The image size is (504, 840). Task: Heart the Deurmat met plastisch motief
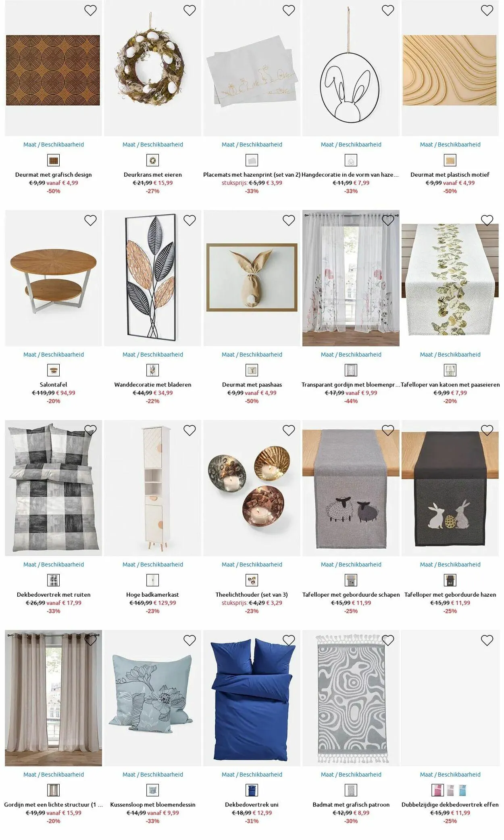coord(487,10)
